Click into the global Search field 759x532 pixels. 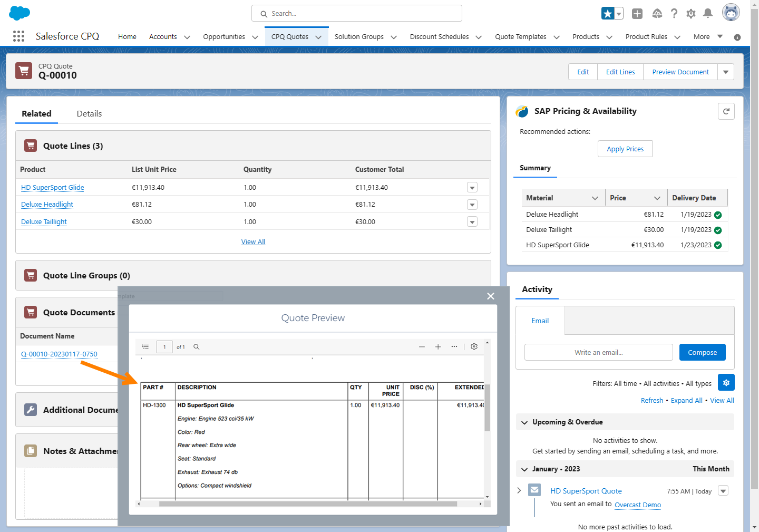pyautogui.click(x=357, y=14)
